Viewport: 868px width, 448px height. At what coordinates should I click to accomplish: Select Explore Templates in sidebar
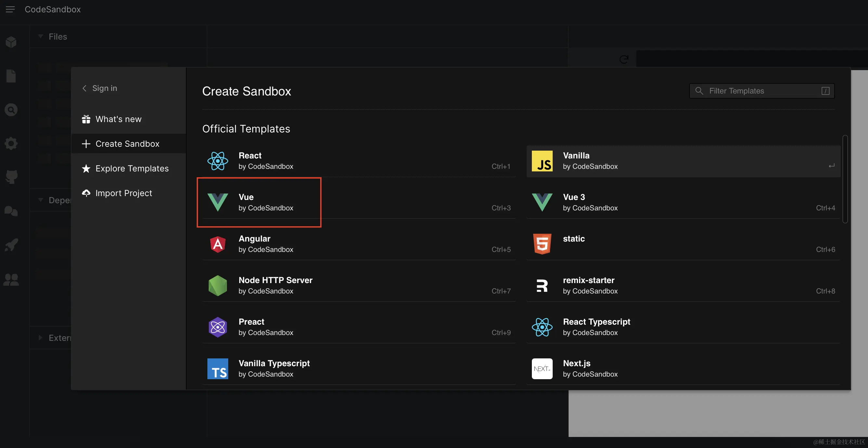132,168
